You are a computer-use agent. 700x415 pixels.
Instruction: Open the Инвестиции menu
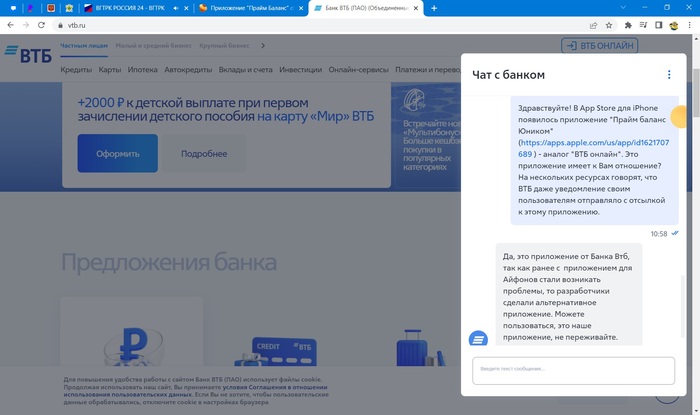click(x=301, y=70)
